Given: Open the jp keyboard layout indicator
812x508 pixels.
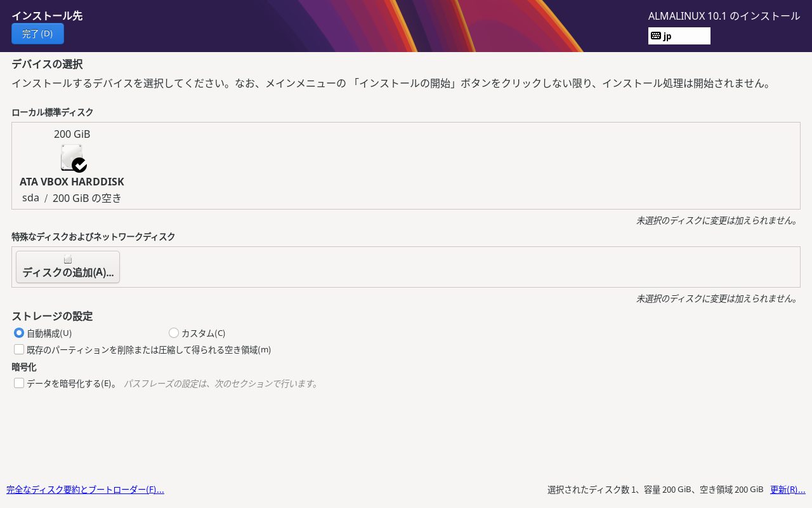Looking at the screenshot, I should point(679,36).
